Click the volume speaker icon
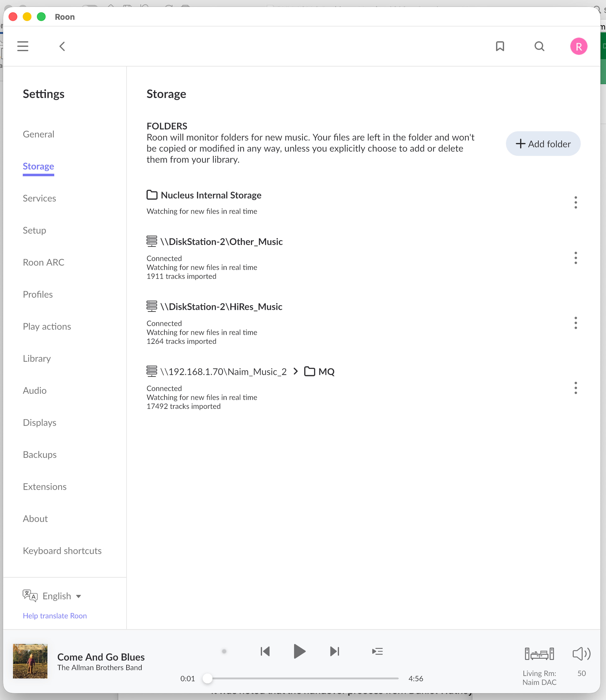 pyautogui.click(x=581, y=654)
